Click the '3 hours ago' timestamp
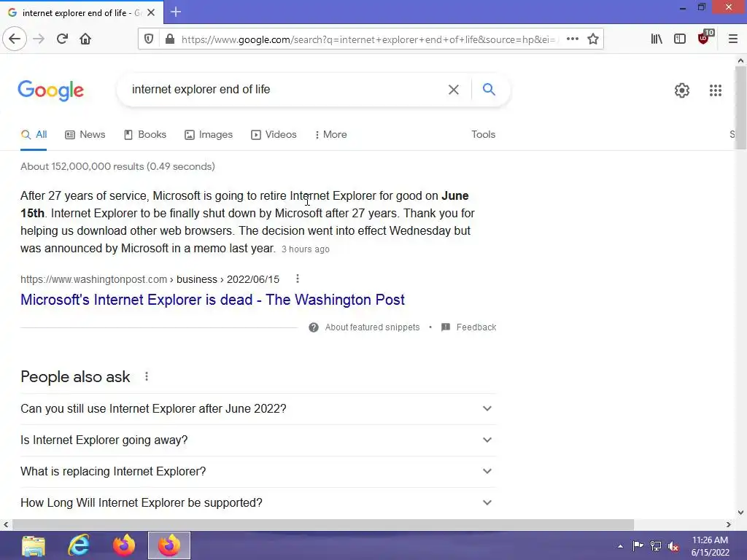This screenshot has height=560, width=747. point(306,249)
